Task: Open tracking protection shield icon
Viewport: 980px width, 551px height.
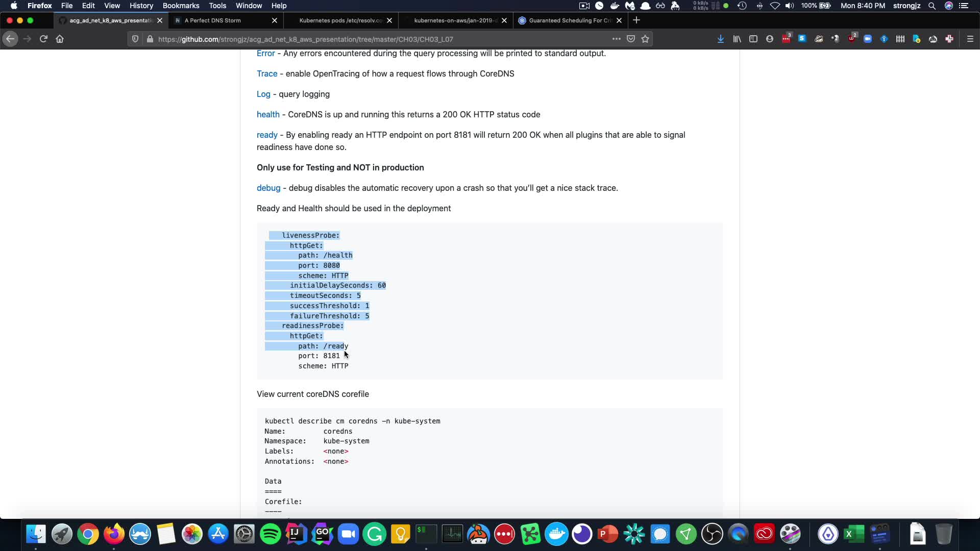Action: (x=135, y=39)
